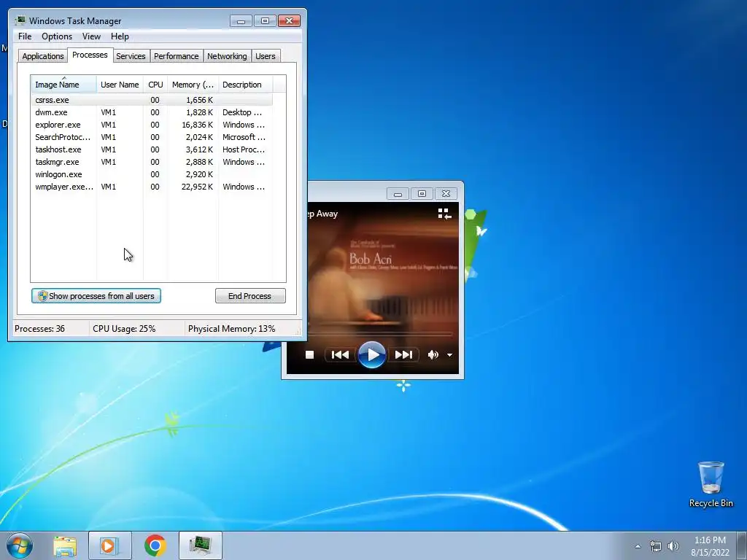Select the taskhost.exe process row
The height and width of the screenshot is (560, 747).
pos(152,149)
